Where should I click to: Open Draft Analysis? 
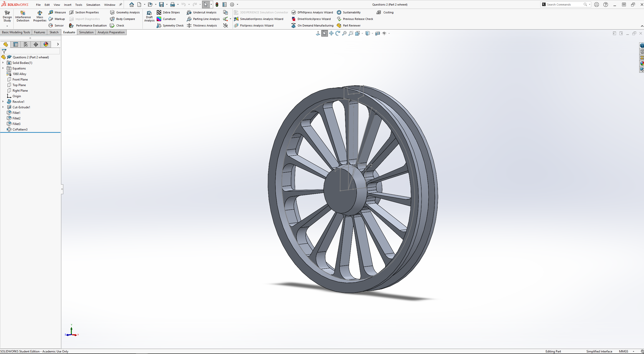(x=149, y=17)
